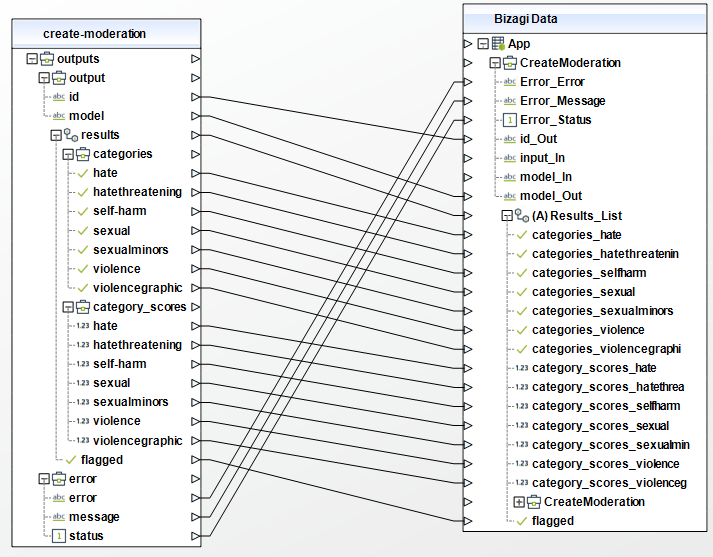This screenshot has height=557, width=713.
Task: Click the briefcase icon of category_scores
Action: (83, 307)
